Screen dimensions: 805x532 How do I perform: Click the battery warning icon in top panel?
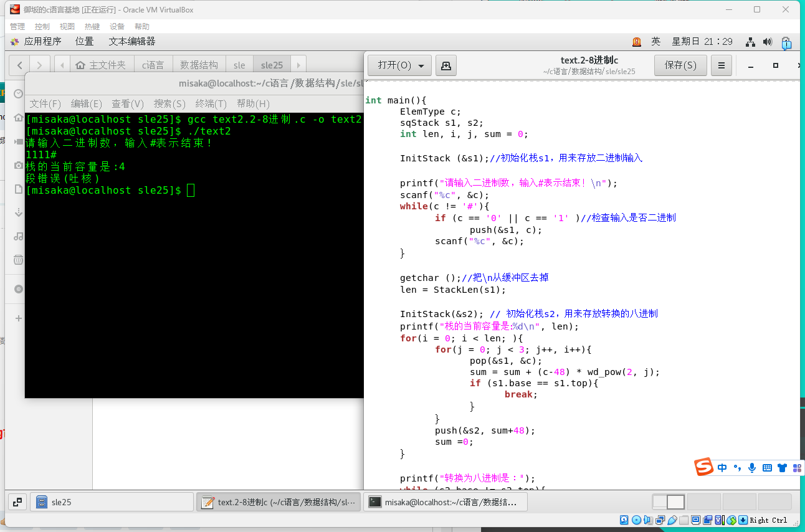pos(786,42)
